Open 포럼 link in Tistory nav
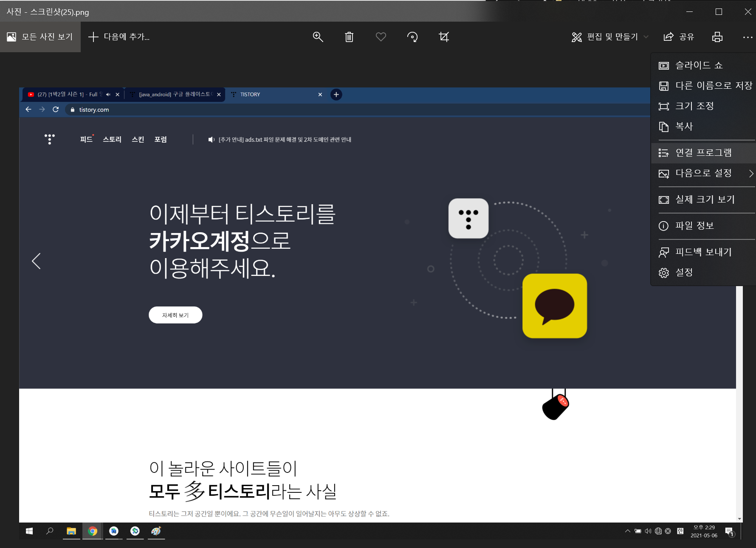 click(161, 139)
